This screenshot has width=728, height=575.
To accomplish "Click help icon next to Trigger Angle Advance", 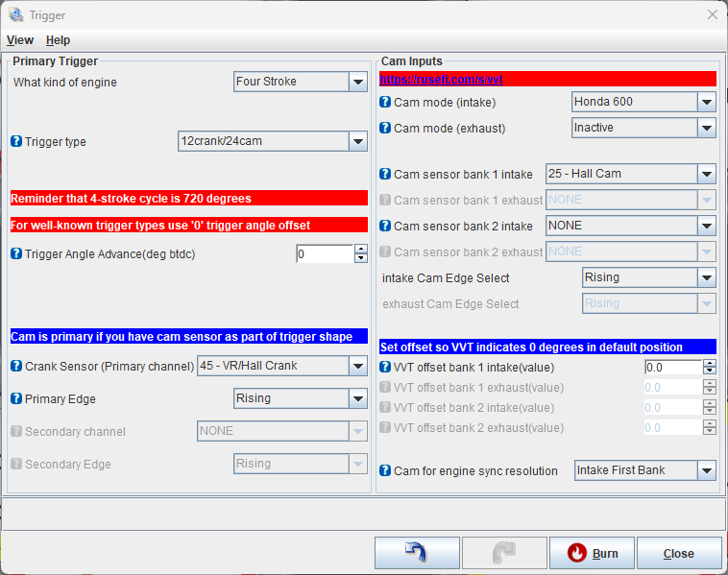I will coord(16,254).
